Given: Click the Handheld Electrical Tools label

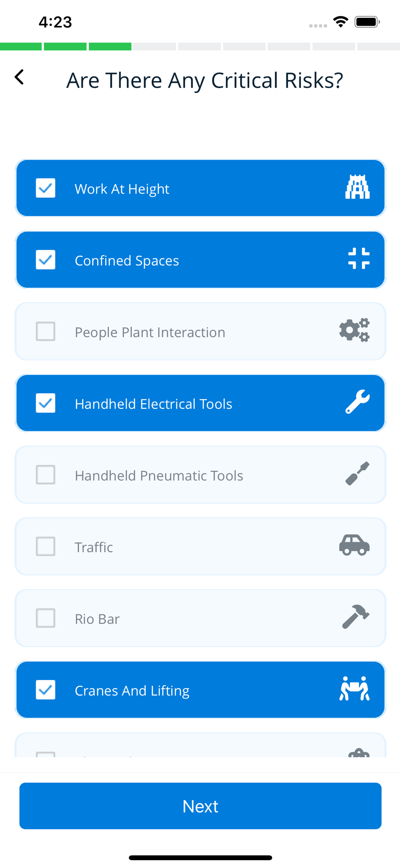Looking at the screenshot, I should click(x=153, y=404).
